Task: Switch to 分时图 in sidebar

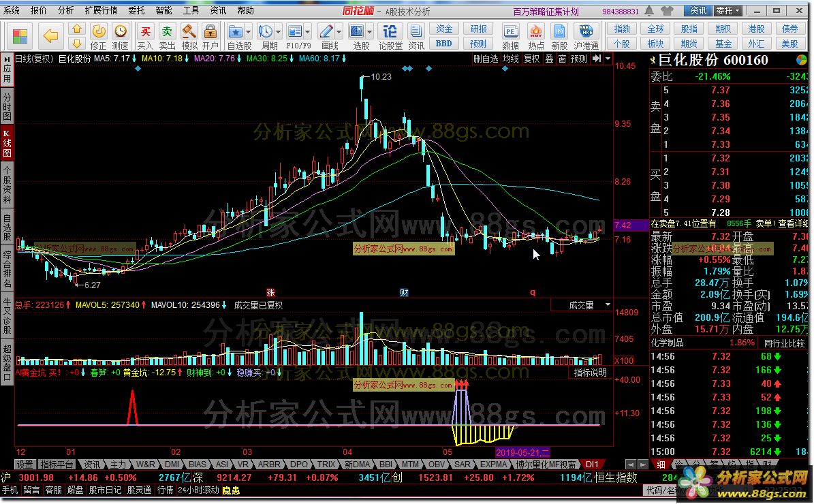Action: point(7,106)
